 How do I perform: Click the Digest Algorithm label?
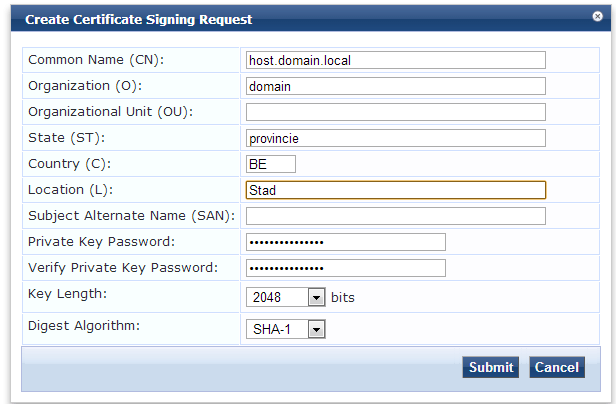pos(85,325)
